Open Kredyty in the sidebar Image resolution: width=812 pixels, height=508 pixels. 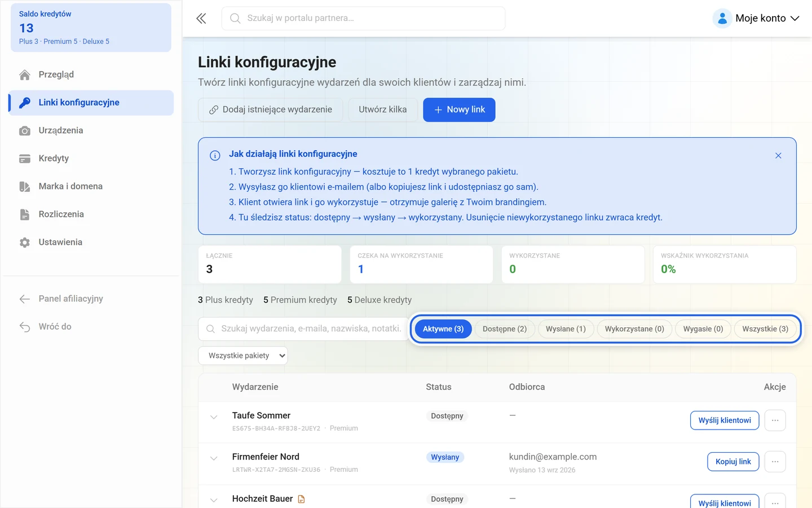point(91,159)
